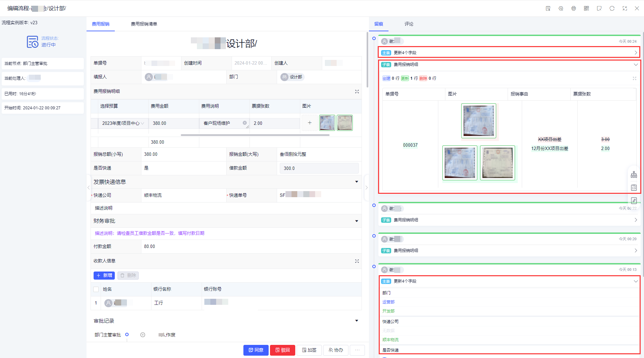The image size is (644, 358).
Task: Click 12月份XX项目出差 text in trace
Action: click(550, 149)
